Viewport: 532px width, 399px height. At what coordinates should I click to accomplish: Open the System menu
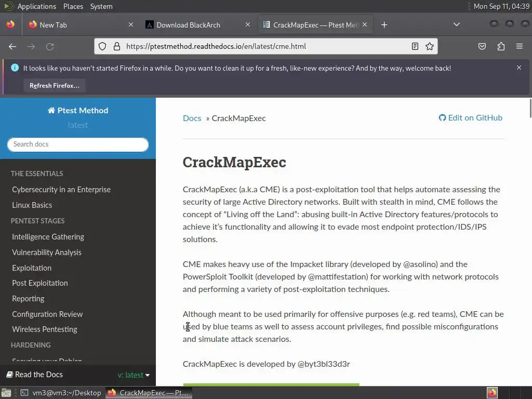click(x=101, y=6)
